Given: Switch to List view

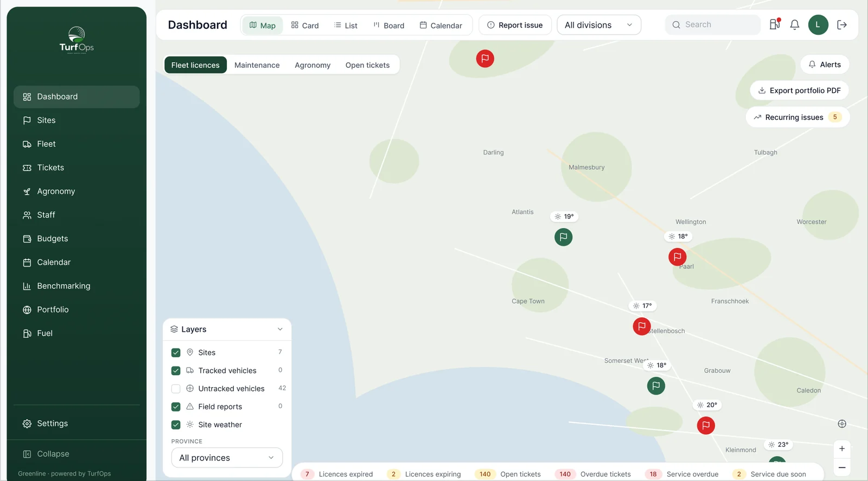Looking at the screenshot, I should [346, 25].
